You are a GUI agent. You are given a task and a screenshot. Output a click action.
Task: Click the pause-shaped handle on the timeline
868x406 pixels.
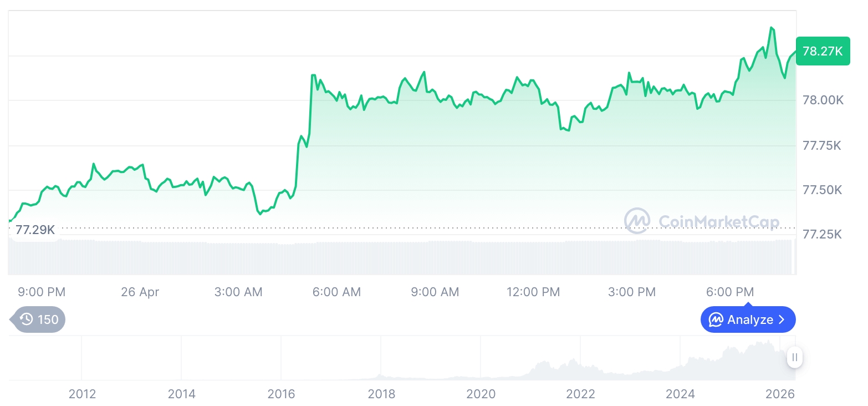point(795,357)
